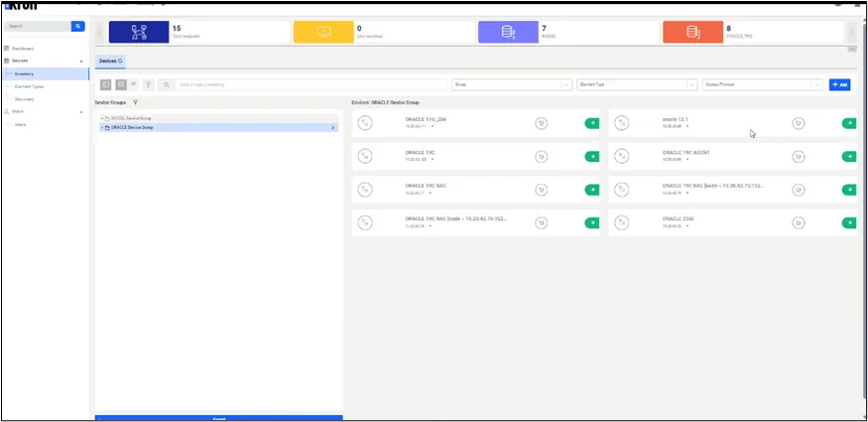This screenshot has width=868, height=422.
Task: Connect to ORACLE 23AI with green arrow button
Action: [x=848, y=223]
